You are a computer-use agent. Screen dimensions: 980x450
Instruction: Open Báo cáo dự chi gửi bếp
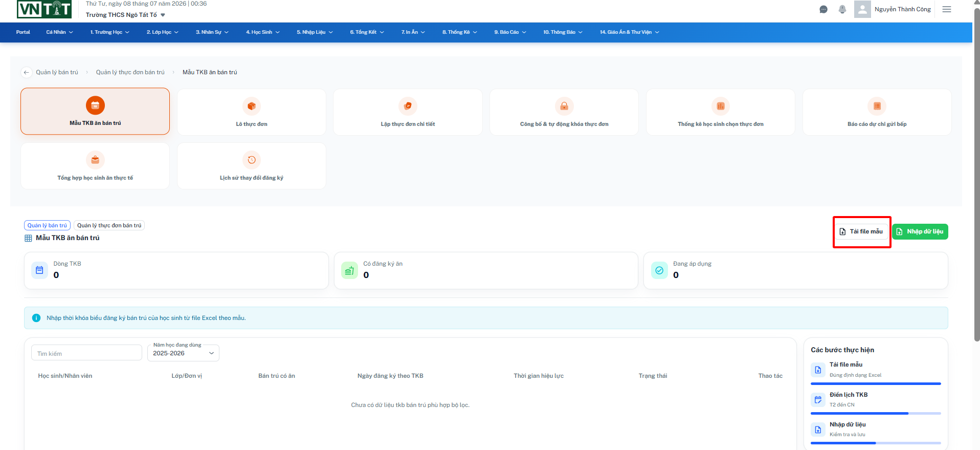coord(877,112)
